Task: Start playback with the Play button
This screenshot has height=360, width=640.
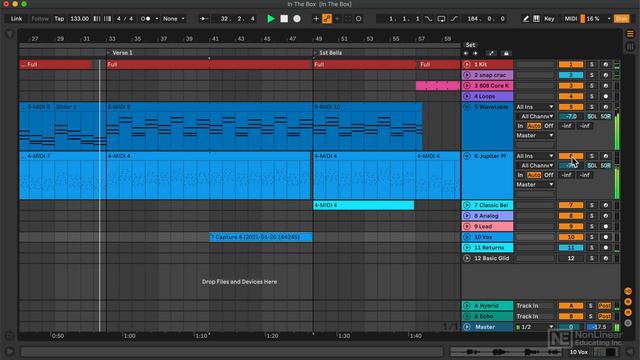Action: click(271, 19)
